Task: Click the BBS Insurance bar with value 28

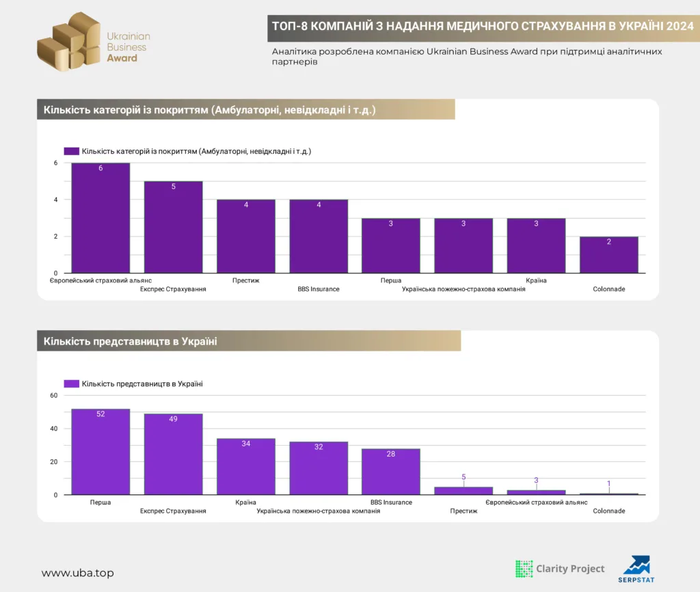Action: (391, 472)
